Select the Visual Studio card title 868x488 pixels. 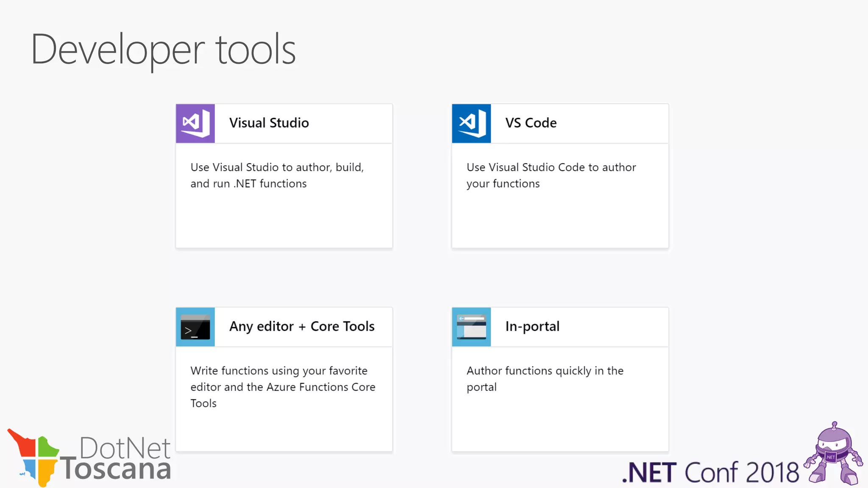(x=269, y=123)
